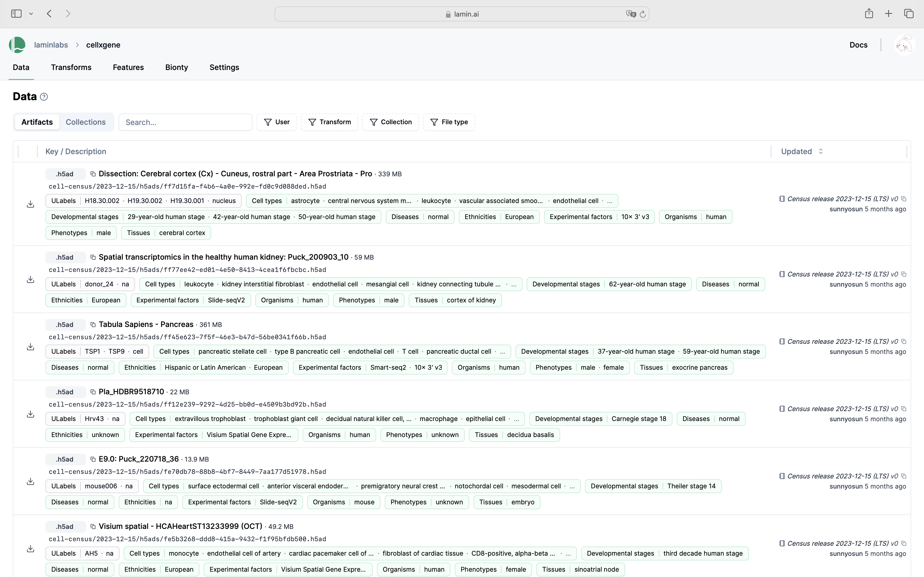Click the Lamin logo icon
This screenshot has height=577, width=924.
[17, 45]
